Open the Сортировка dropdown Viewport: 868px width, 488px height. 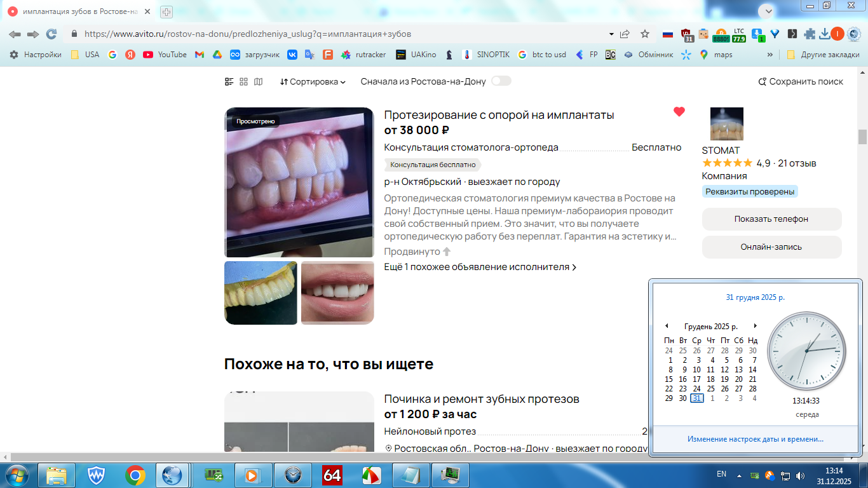point(313,81)
